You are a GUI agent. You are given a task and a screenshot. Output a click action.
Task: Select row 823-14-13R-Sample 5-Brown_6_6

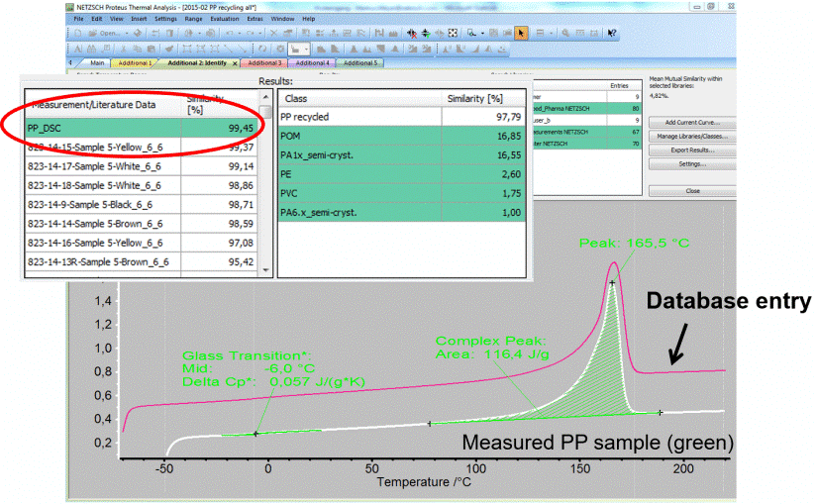[142, 261]
